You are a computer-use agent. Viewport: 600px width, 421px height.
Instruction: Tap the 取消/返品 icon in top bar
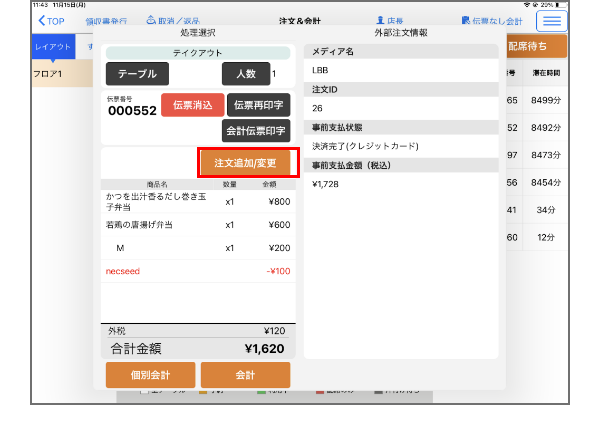[x=152, y=20]
